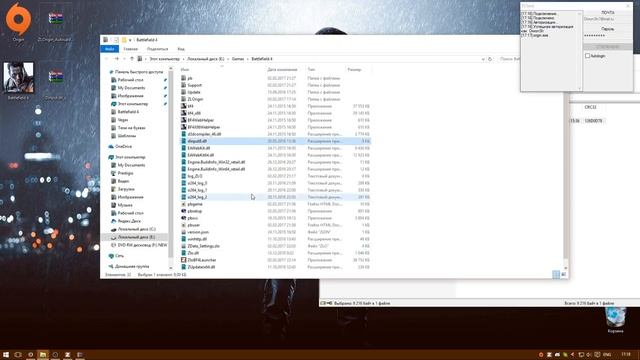Switch to large icons view button
Image resolution: width=640 pixels, height=360 pixels.
[x=563, y=275]
